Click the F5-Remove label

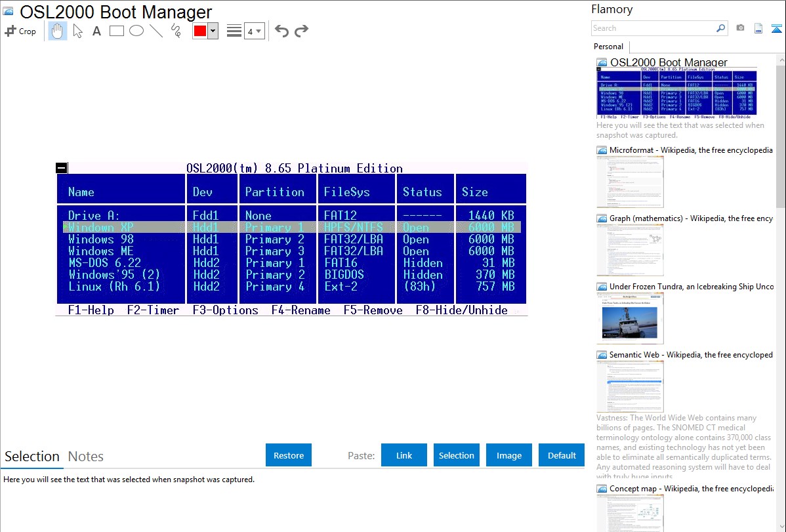(373, 310)
